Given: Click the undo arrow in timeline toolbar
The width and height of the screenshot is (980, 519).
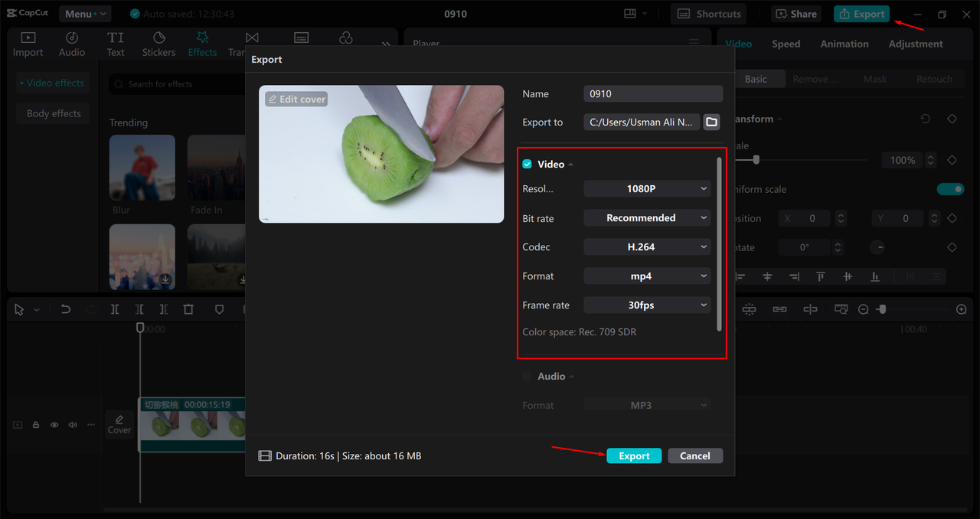Looking at the screenshot, I should click(66, 309).
